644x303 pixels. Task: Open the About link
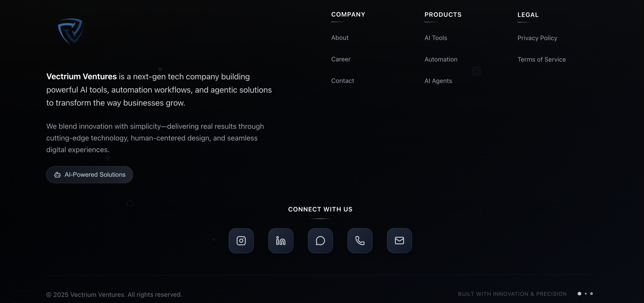click(340, 38)
